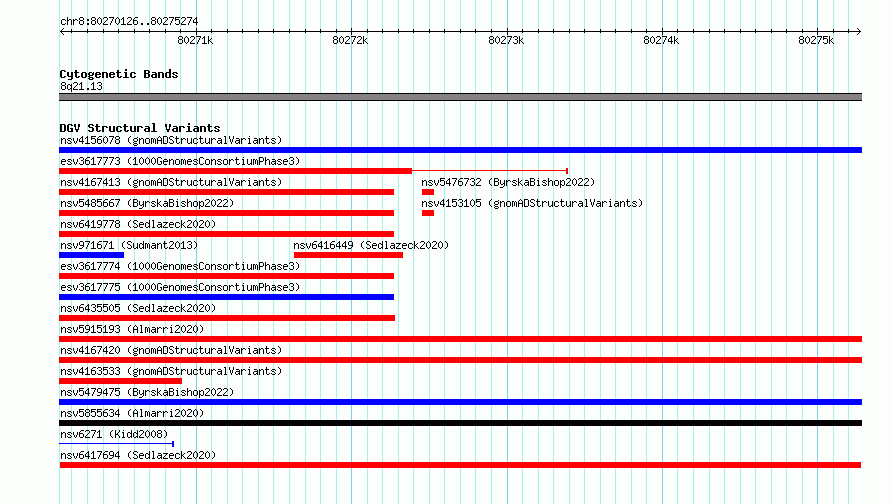
Task: Select small red block under nsv4153105
Action: 428,213
